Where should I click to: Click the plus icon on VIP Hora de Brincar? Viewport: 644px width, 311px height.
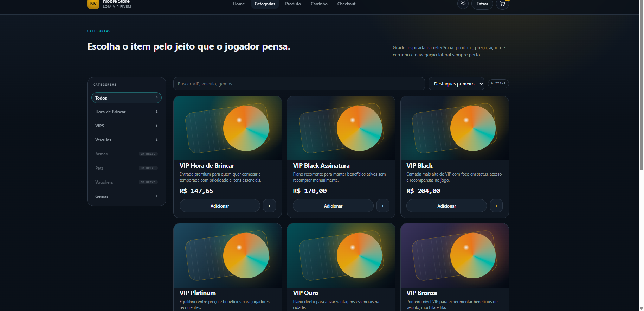click(269, 206)
